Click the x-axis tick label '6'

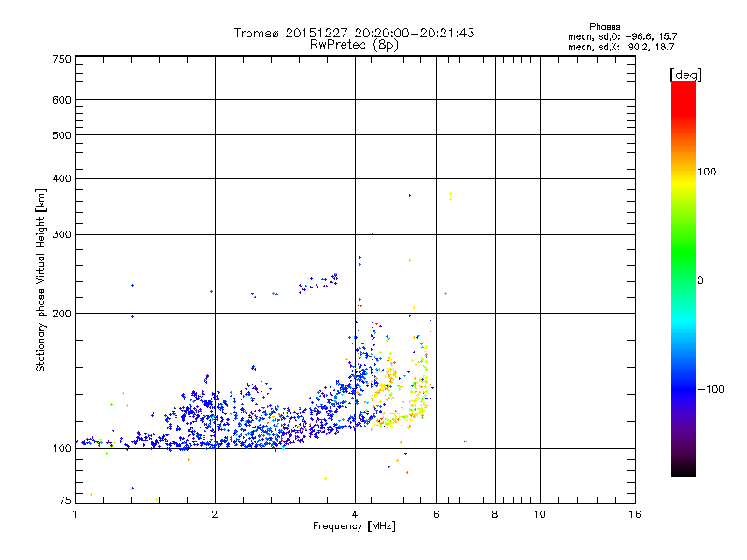click(x=436, y=514)
